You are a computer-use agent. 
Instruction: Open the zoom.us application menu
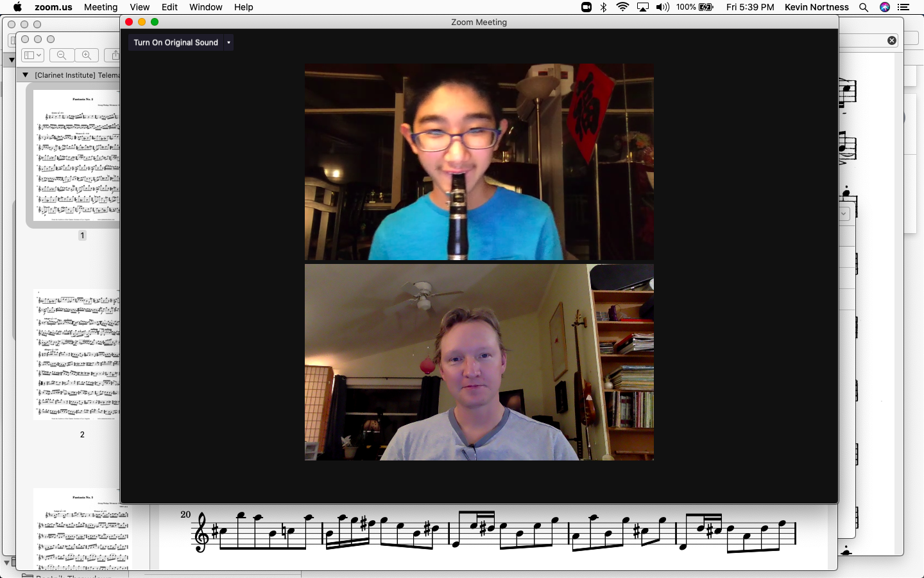tap(53, 7)
